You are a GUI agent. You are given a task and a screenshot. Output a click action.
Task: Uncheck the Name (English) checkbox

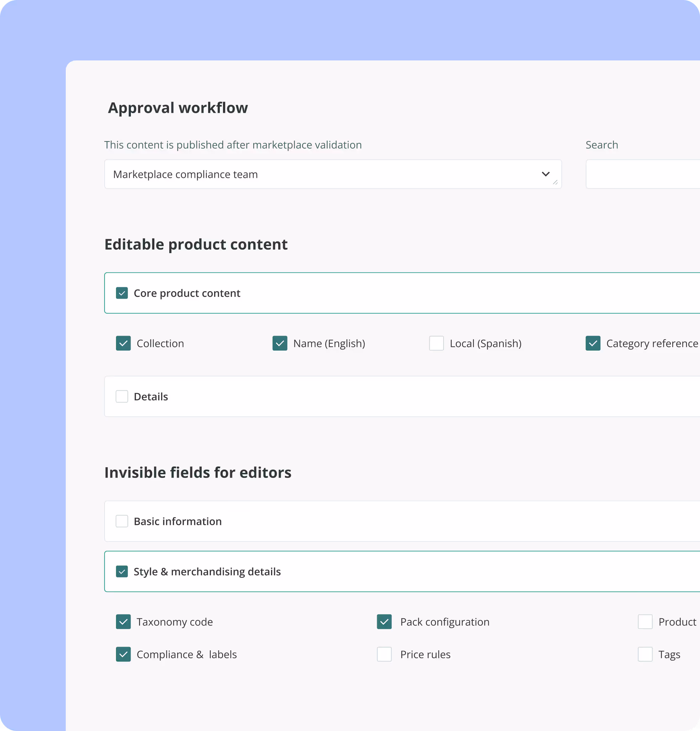[x=280, y=343]
